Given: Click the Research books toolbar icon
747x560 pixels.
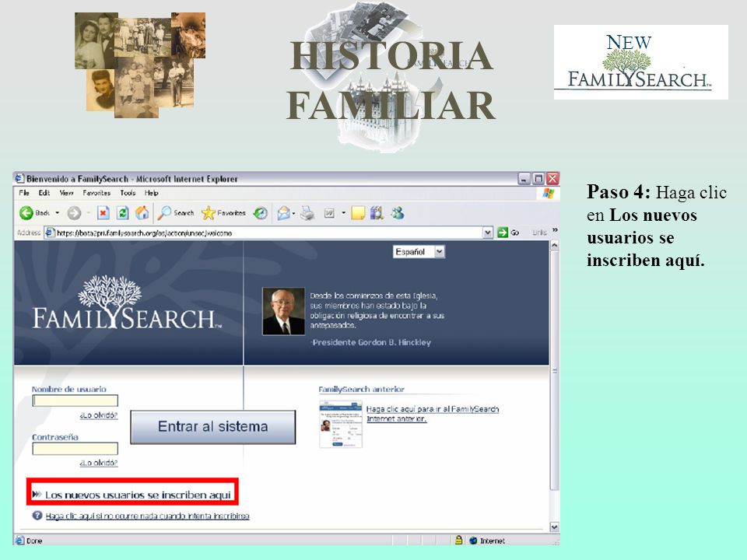Looking at the screenshot, I should point(377,213).
